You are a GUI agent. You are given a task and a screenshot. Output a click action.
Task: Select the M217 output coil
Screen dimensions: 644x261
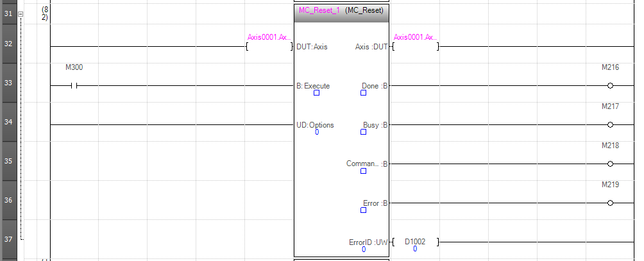pyautogui.click(x=610, y=125)
